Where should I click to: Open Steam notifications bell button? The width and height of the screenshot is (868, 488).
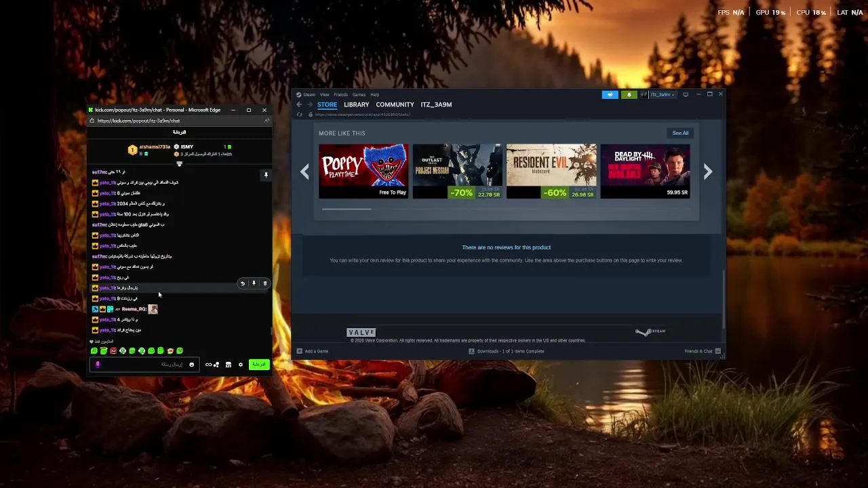(629, 94)
